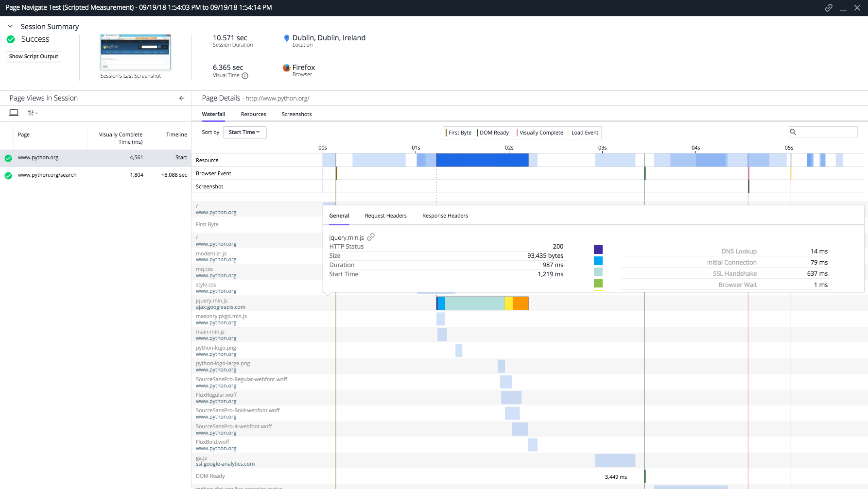Select the www.python.org/search page row
Image resolution: width=868 pixels, height=489 pixels.
[96, 175]
